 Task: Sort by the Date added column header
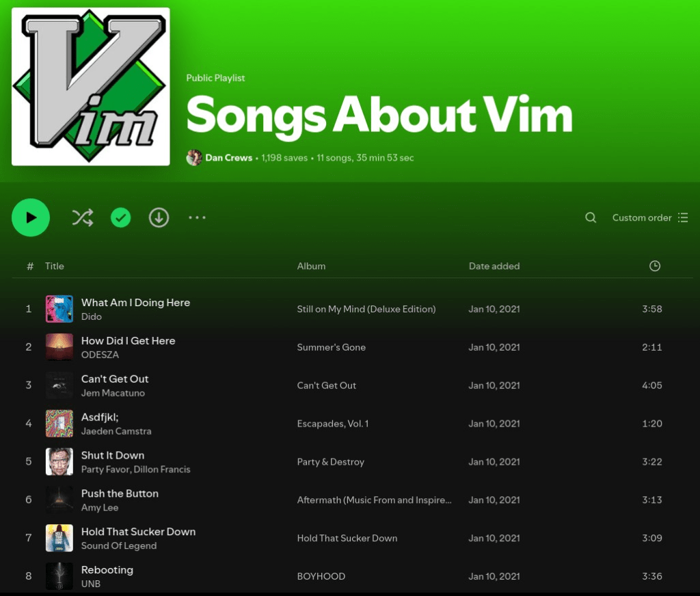[494, 266]
